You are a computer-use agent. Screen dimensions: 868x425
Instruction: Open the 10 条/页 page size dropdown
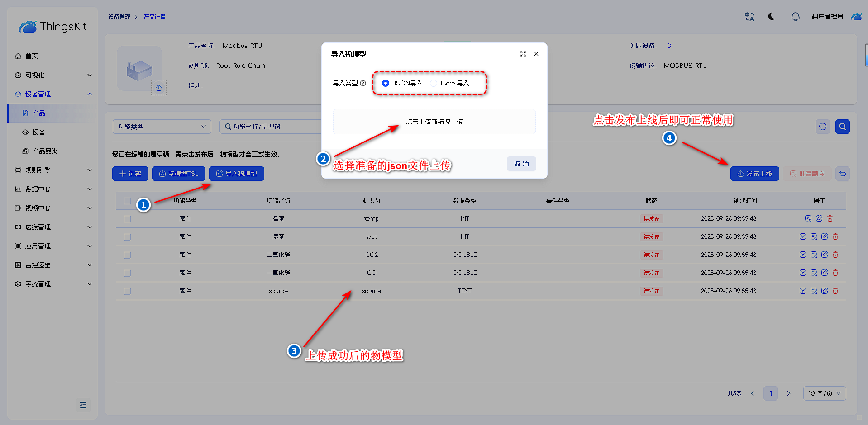tap(824, 393)
